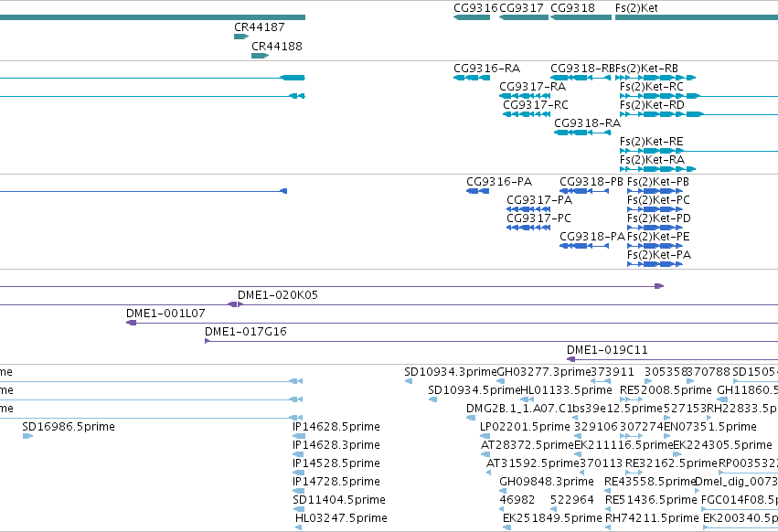Select the GH03277.3prime EST label

coord(544,372)
